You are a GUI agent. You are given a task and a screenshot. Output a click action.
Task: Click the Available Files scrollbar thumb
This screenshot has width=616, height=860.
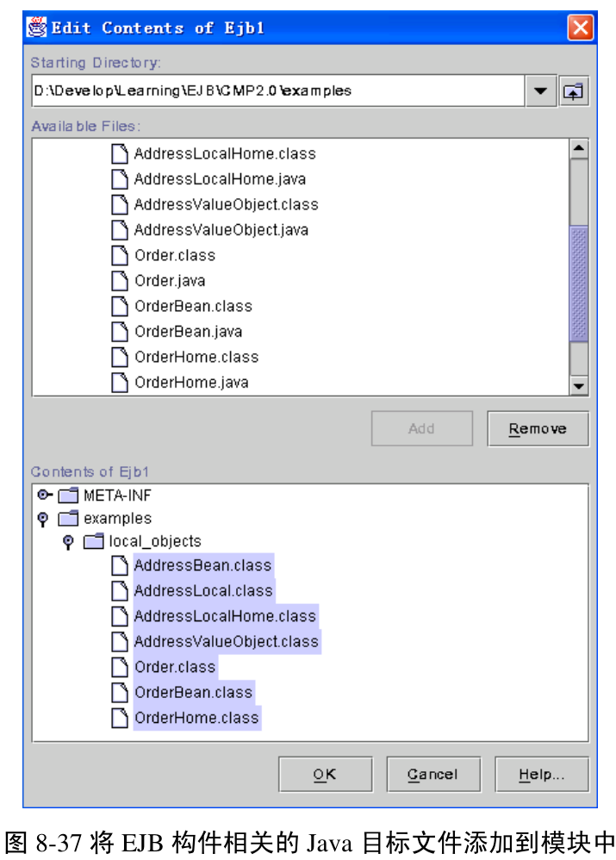coord(579,284)
